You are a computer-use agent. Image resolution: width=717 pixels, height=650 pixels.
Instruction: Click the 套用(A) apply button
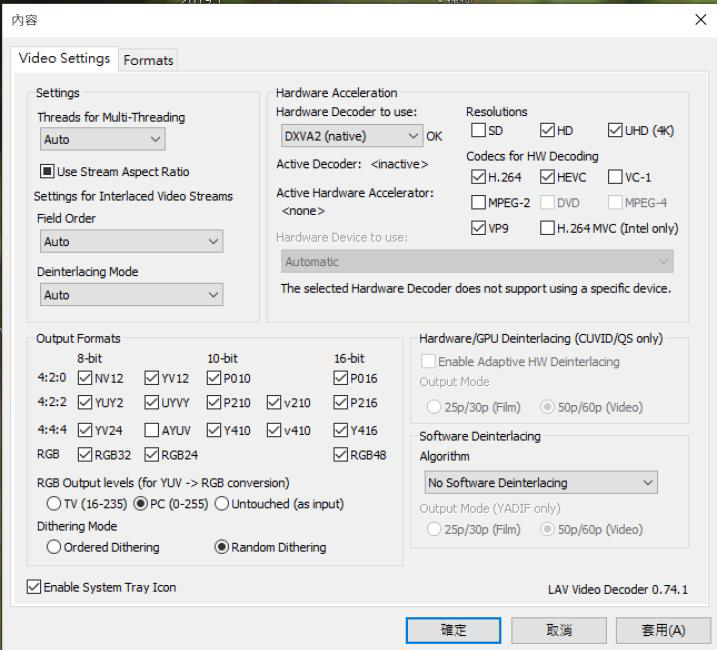tap(663, 630)
